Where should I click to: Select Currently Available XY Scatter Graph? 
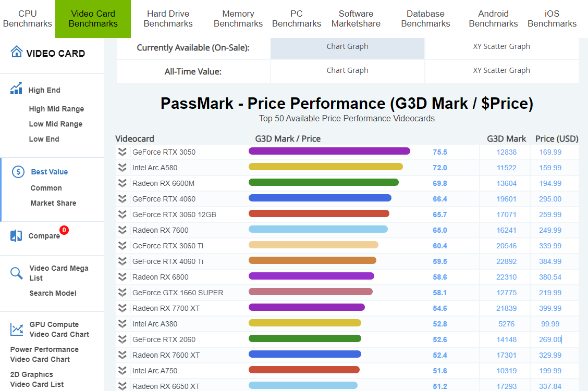click(x=501, y=47)
